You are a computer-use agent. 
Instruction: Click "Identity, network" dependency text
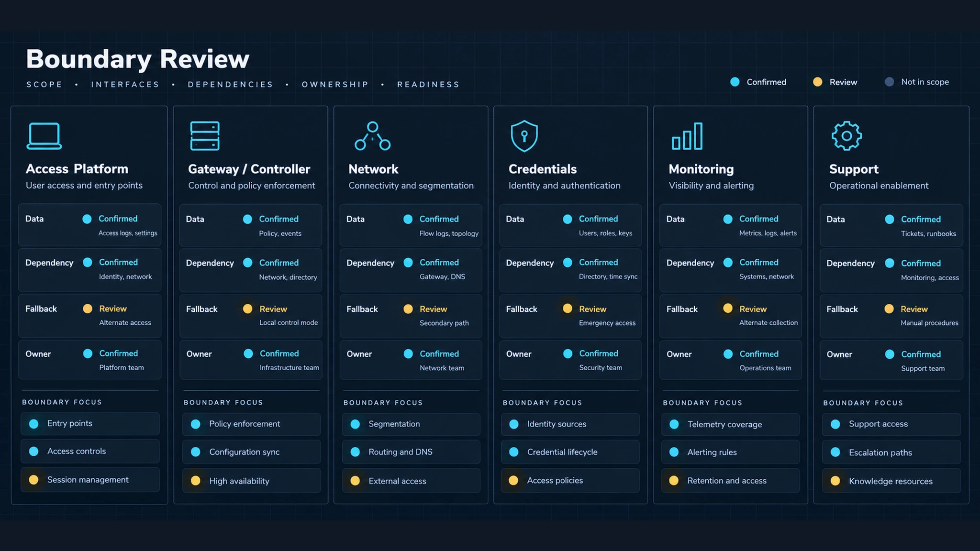pyautogui.click(x=125, y=277)
